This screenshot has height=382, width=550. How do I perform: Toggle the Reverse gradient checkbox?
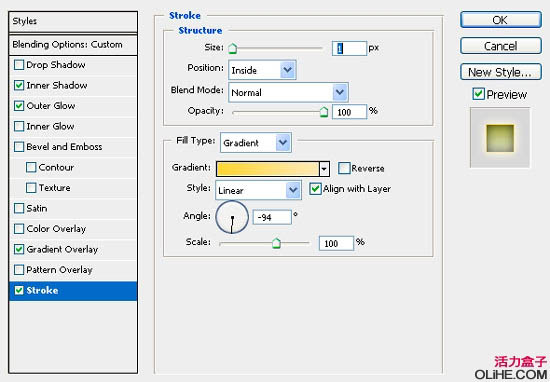344,168
